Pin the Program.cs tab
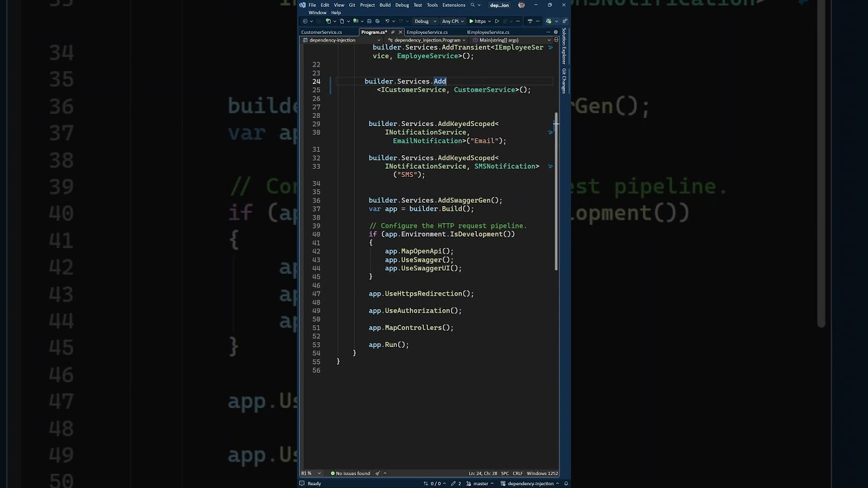The image size is (868, 488). [x=393, y=32]
